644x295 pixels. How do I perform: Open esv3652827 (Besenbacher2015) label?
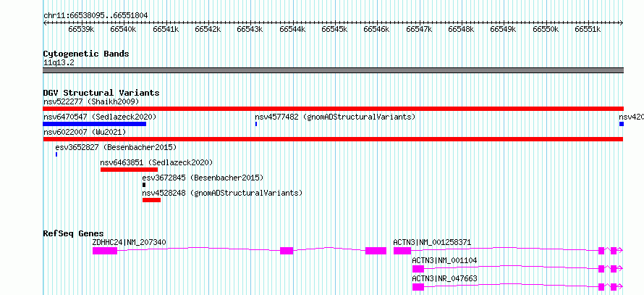(x=116, y=147)
